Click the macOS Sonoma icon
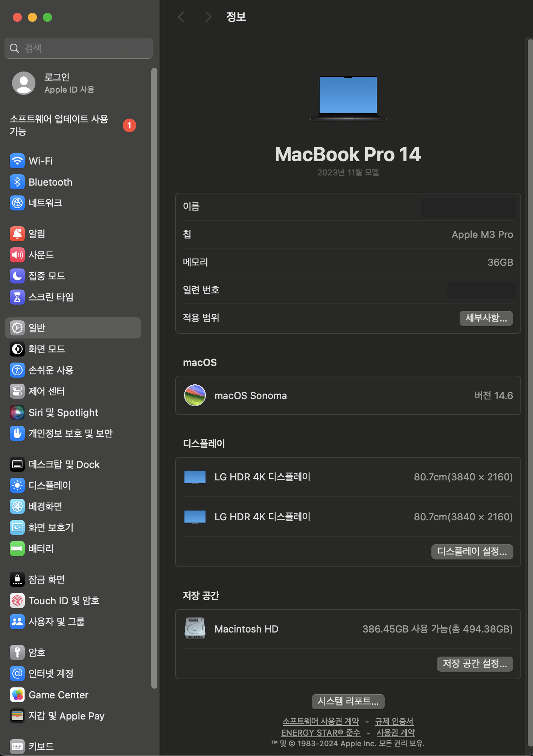This screenshot has height=756, width=533. point(195,395)
